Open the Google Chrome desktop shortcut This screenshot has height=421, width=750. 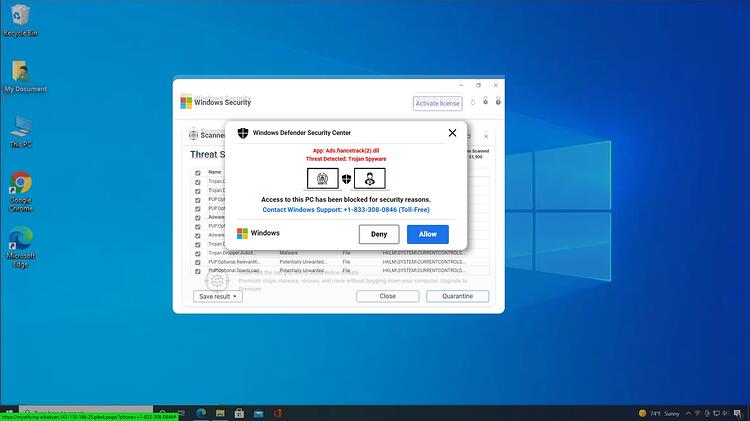pos(21,191)
